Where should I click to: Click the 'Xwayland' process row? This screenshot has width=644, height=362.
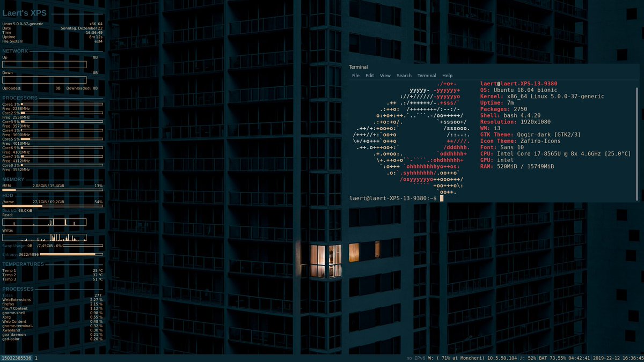click(x=53, y=330)
